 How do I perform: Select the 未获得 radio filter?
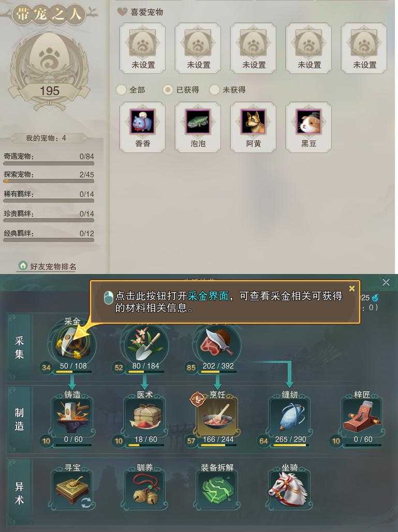tap(214, 90)
